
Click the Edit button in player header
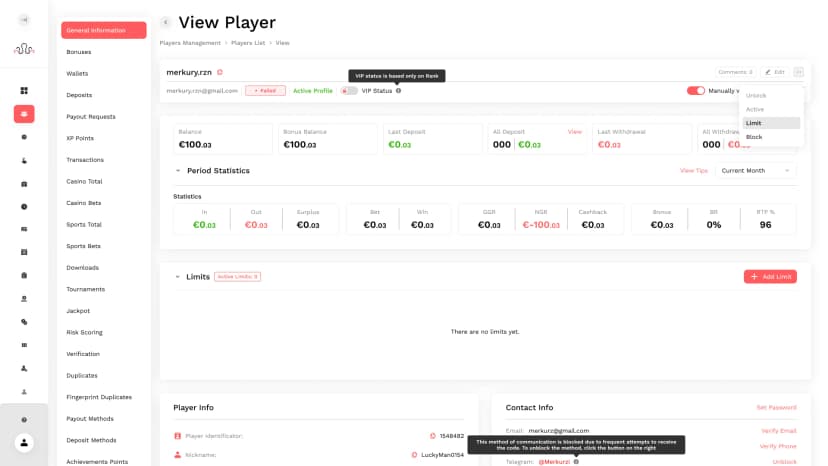774,72
